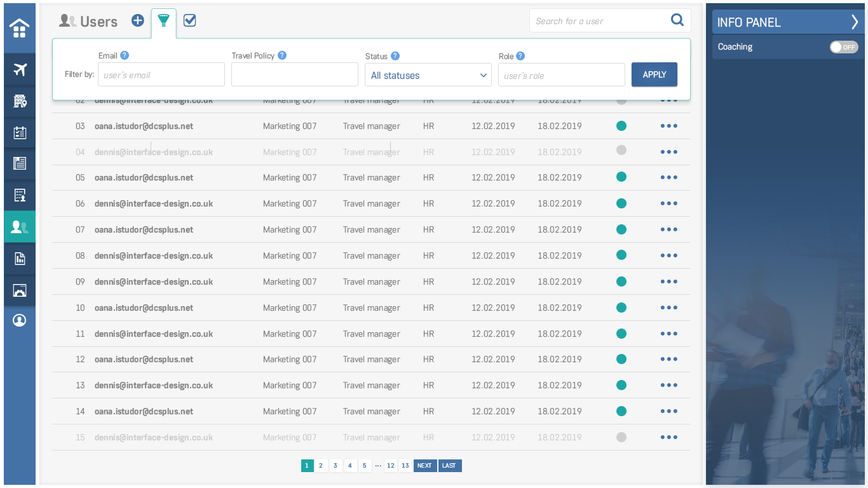Viewport: 868px width, 488px height.
Task: Click the multi-select checkbox icon beside filter
Action: [x=189, y=20]
